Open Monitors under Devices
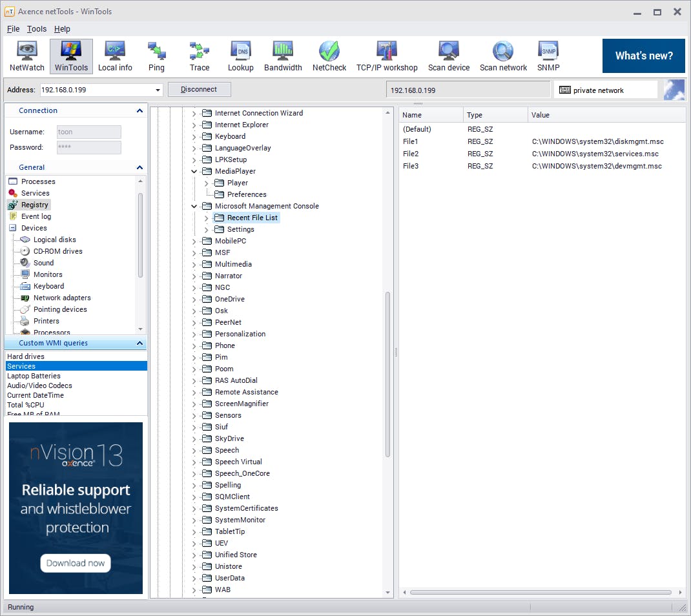This screenshot has height=616, width=691. pyautogui.click(x=48, y=274)
